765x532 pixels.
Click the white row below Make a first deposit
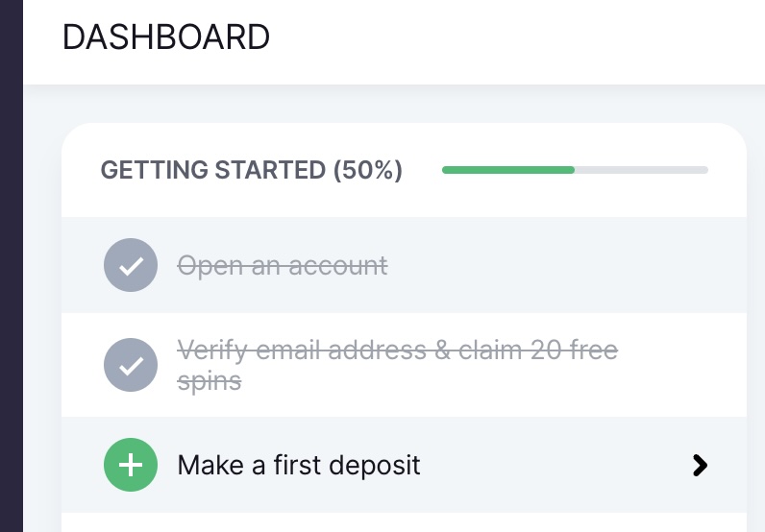tap(404, 523)
